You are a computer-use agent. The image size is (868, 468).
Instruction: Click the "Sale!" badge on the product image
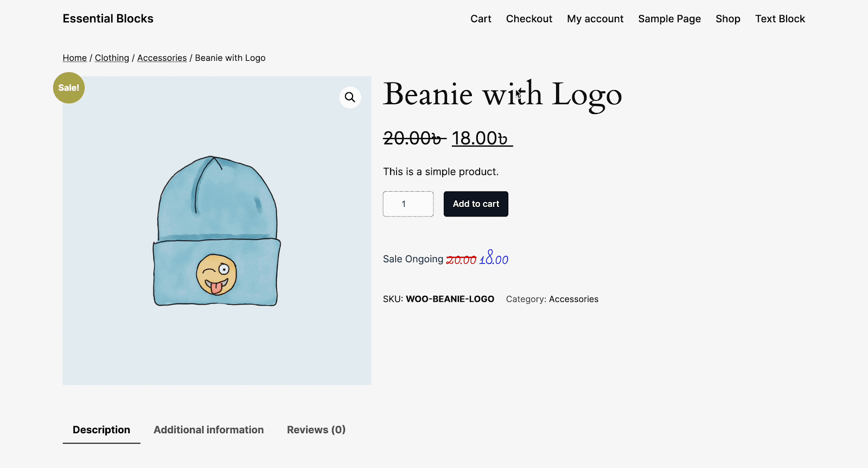coord(68,87)
